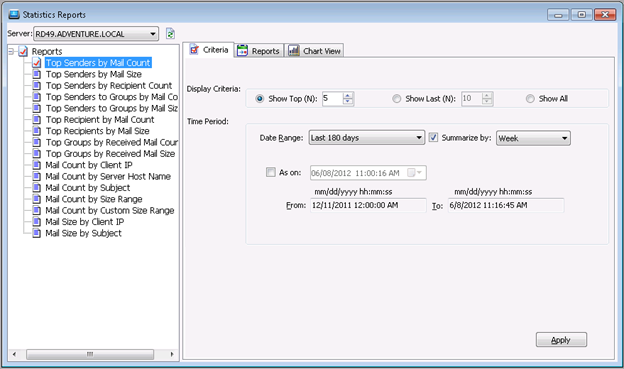Click the To date field
Viewport: 624px width, 369px height.
(x=506, y=205)
